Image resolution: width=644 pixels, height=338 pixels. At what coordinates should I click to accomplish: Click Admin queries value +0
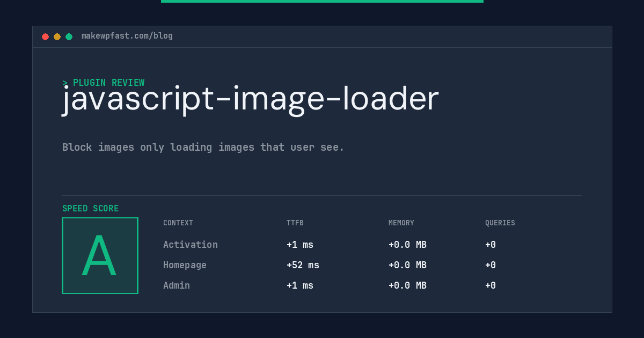[x=491, y=285]
